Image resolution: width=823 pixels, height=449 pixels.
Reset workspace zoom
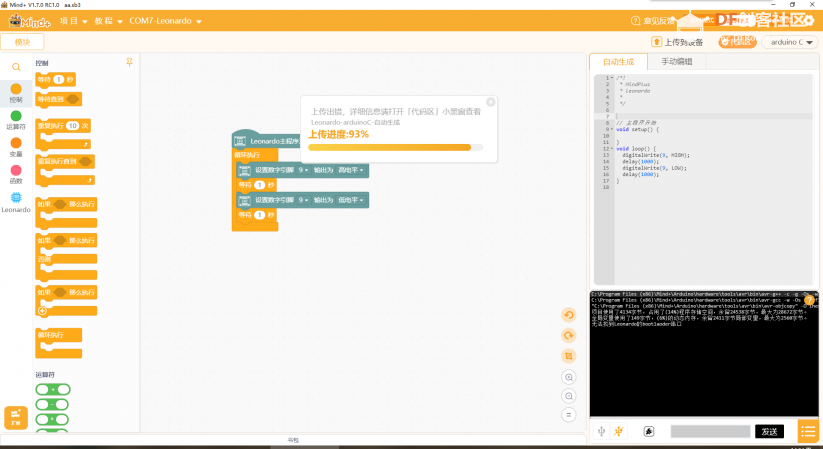pos(568,415)
